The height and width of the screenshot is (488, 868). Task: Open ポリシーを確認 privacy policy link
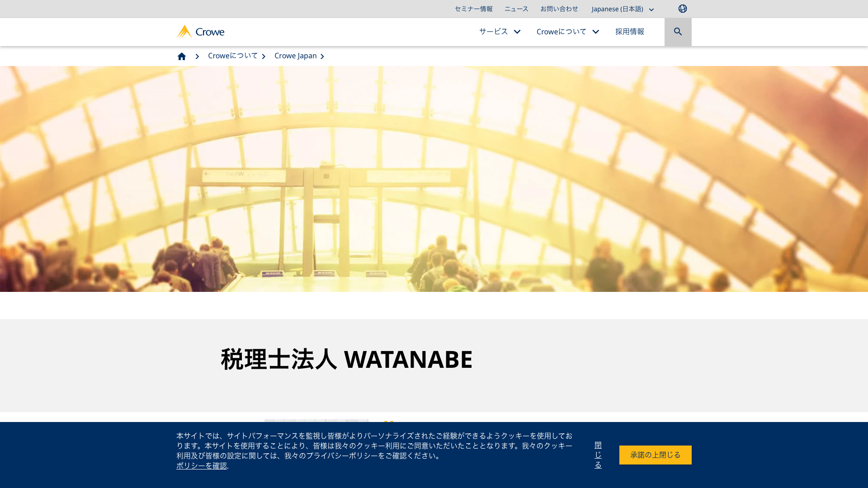[201, 466]
